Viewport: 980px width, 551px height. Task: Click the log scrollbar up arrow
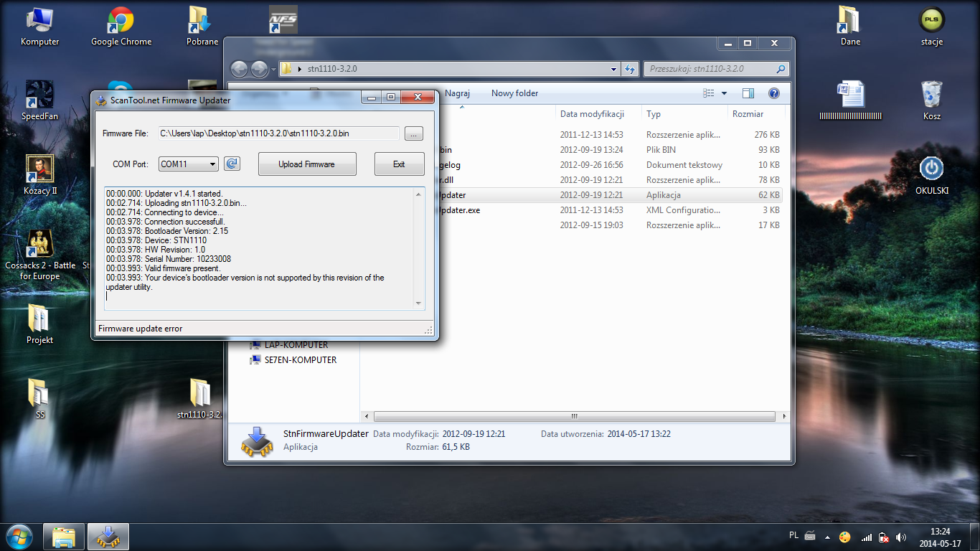pyautogui.click(x=419, y=194)
